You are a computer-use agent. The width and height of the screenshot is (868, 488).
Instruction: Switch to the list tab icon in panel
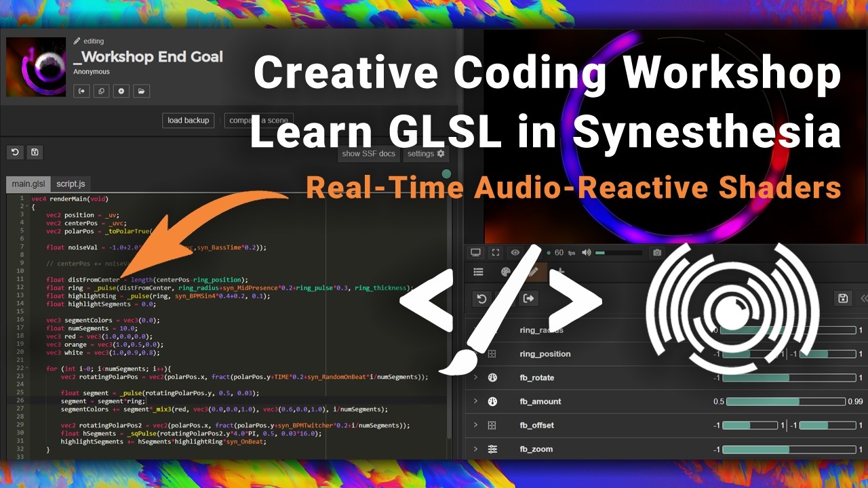[478, 272]
